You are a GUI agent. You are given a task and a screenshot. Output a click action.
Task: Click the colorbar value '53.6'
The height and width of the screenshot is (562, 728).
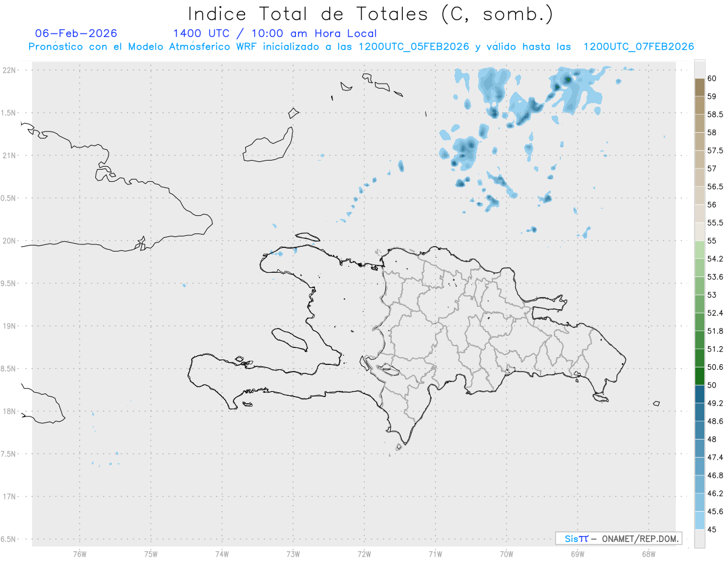pyautogui.click(x=715, y=277)
